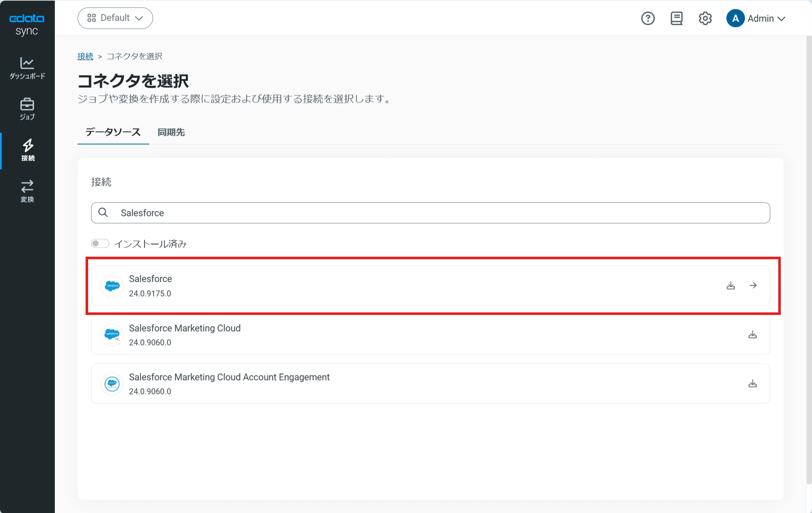This screenshot has width=812, height=513.
Task: Click the Salesforce arrow to proceed
Action: 753,286
